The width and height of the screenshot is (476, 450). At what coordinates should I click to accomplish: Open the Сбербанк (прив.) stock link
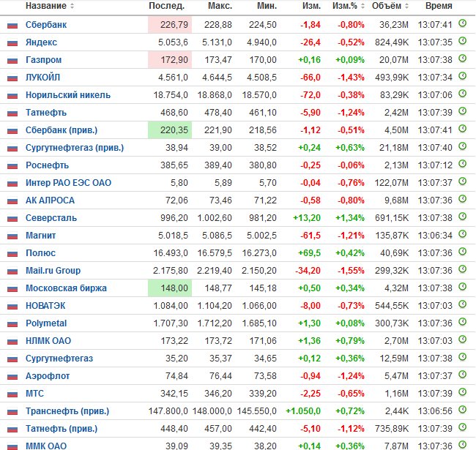(x=62, y=130)
